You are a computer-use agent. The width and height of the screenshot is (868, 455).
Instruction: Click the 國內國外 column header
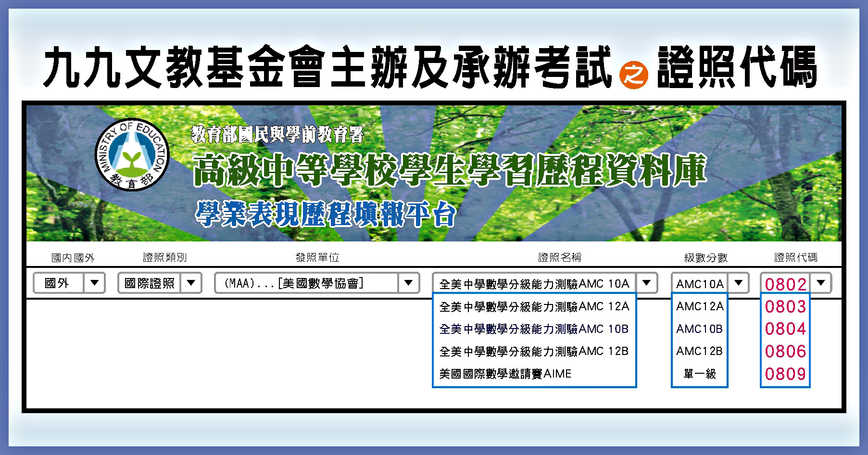coord(73,258)
